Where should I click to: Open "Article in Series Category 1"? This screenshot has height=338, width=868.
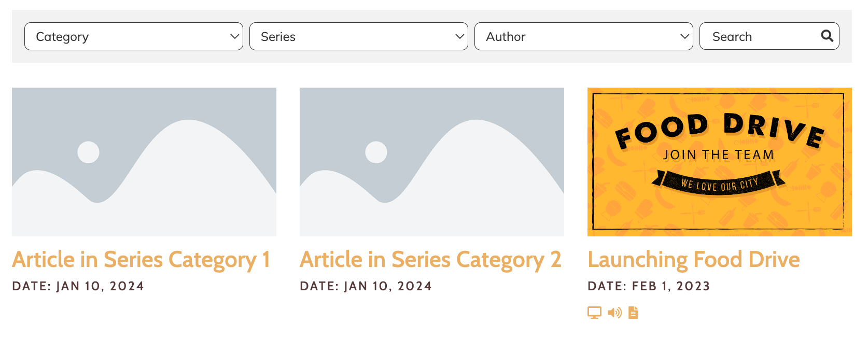(x=142, y=259)
